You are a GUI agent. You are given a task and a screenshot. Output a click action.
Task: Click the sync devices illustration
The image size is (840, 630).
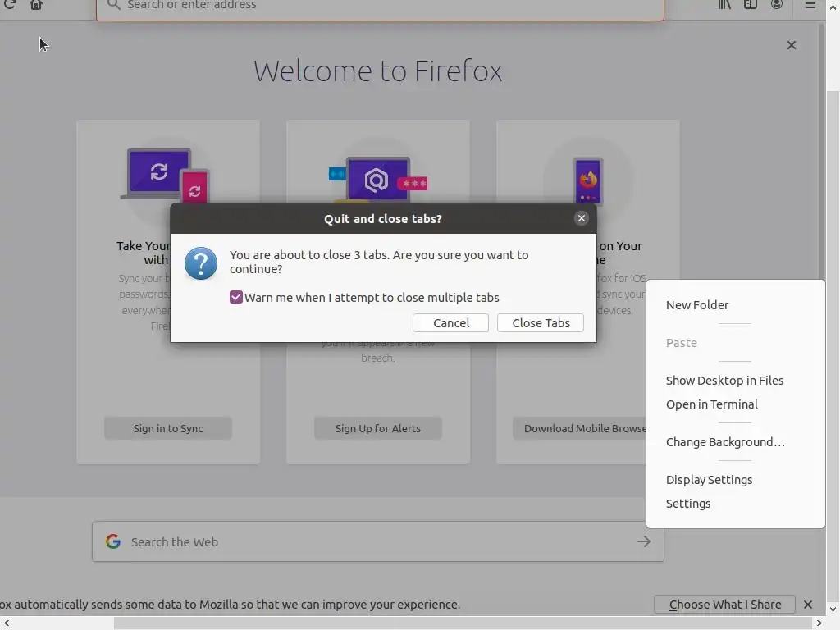[x=165, y=176]
